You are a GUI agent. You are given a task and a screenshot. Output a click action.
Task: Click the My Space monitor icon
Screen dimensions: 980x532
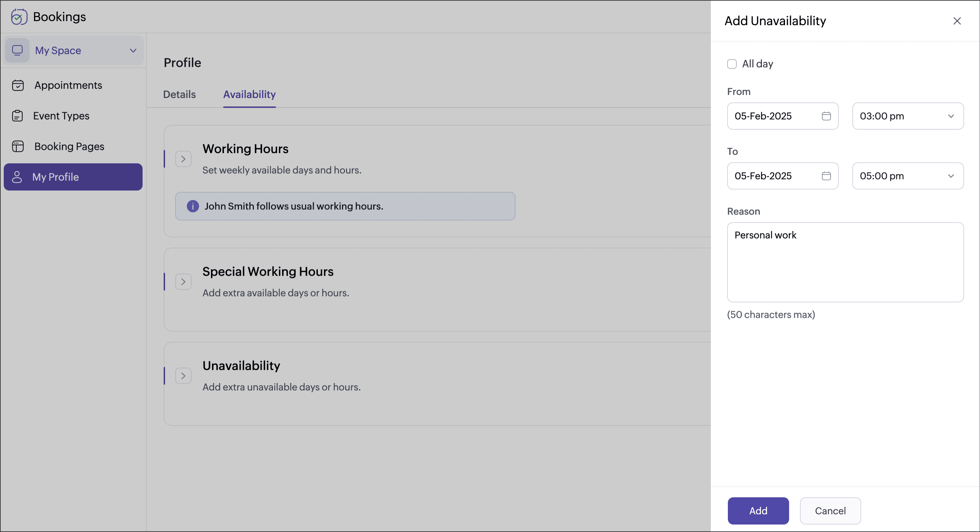[17, 50]
